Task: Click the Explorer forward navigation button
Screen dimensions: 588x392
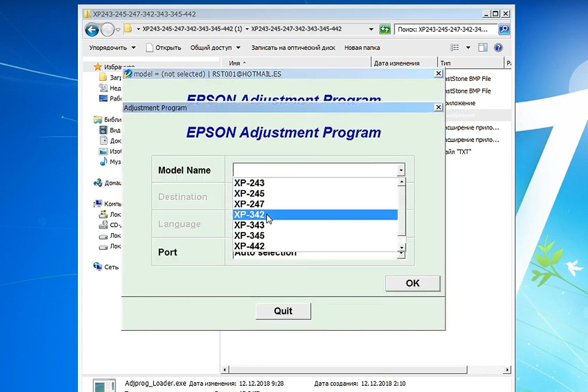Action: tap(107, 29)
